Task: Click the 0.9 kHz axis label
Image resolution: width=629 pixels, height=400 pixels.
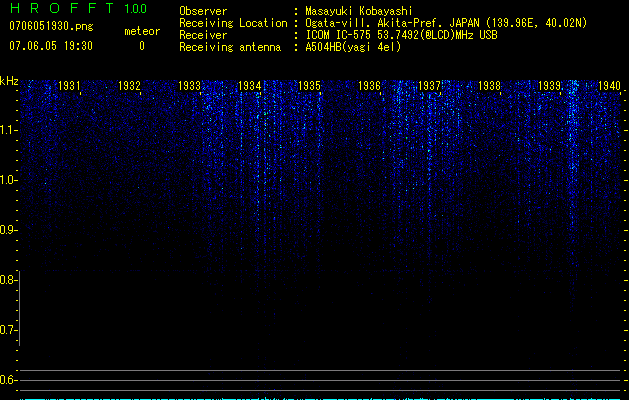Action: point(7,230)
